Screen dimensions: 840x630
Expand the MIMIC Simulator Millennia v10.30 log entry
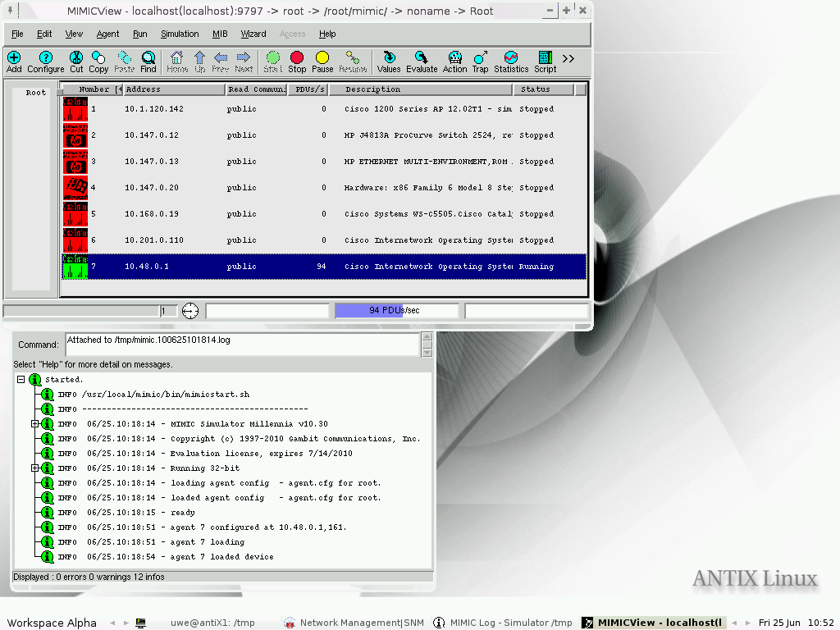click(34, 423)
